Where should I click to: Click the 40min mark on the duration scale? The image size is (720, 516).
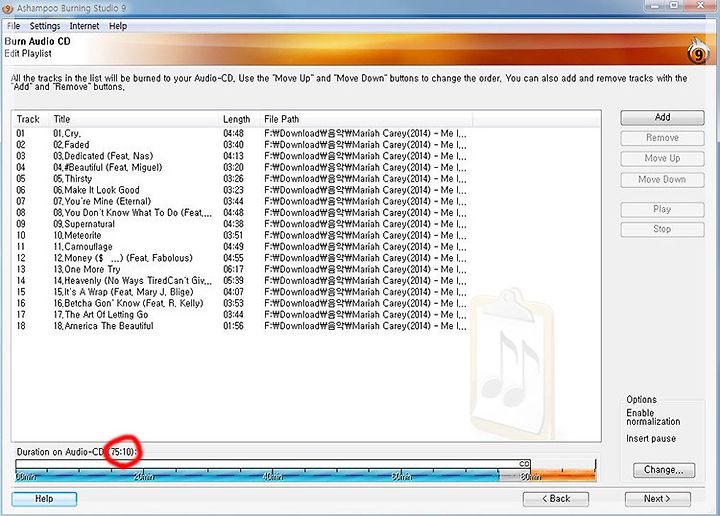coord(272,477)
